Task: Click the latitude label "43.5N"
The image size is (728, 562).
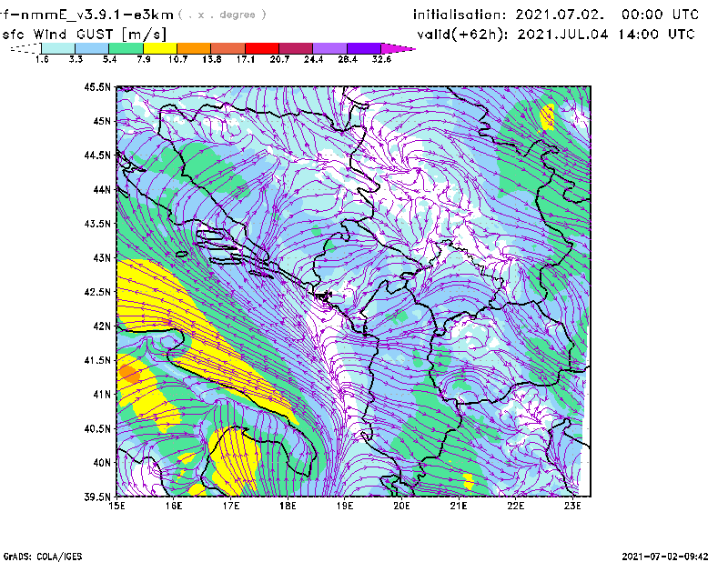Action: pos(97,223)
